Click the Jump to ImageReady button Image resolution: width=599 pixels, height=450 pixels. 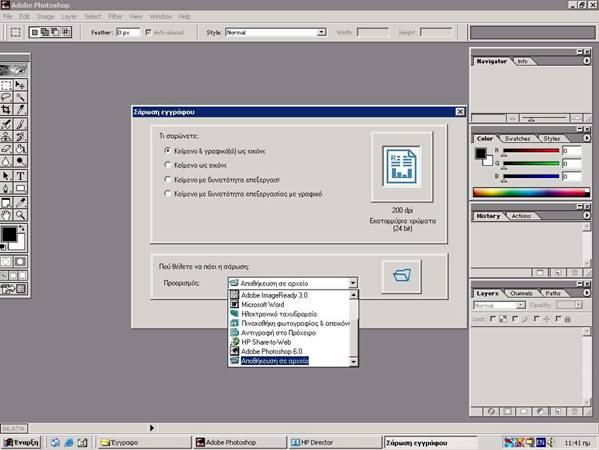(14, 289)
